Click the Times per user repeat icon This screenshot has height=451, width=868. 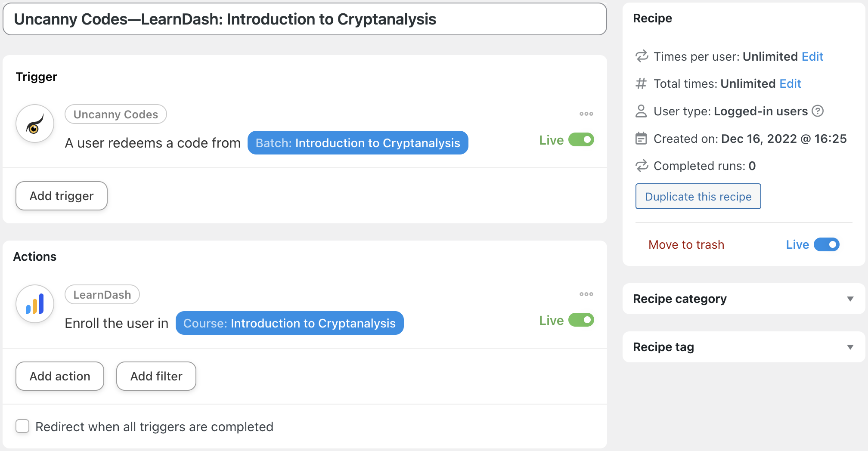tap(642, 56)
